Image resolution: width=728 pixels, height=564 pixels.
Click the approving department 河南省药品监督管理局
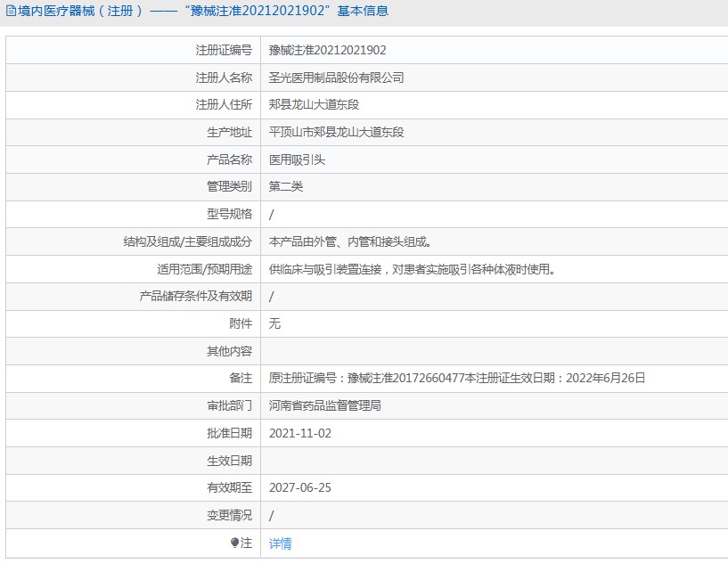click(x=325, y=406)
